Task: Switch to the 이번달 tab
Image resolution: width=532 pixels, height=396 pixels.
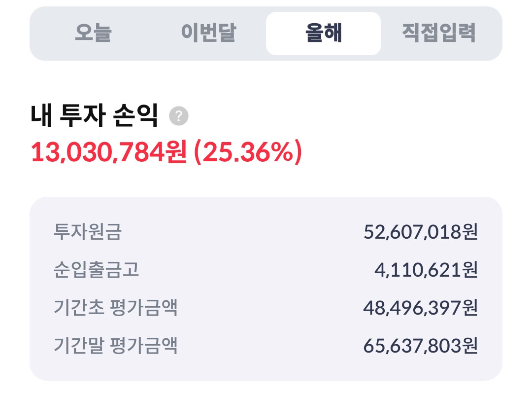Action: pyautogui.click(x=208, y=34)
